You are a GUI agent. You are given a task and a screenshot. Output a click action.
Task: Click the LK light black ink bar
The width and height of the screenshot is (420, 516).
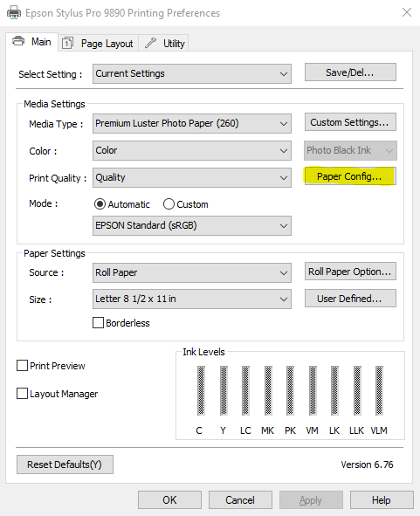click(x=334, y=390)
